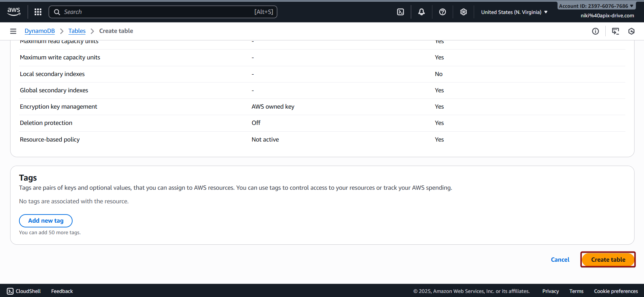The width and height of the screenshot is (644, 297).
Task: Open the tutorials panel icon below the account name
Action: 616,31
